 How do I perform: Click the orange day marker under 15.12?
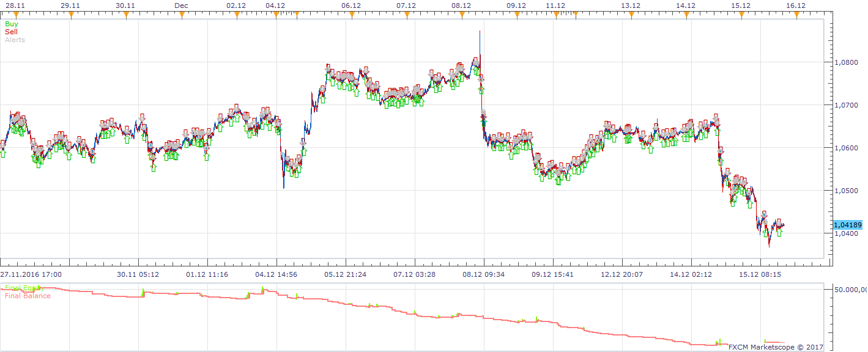point(741,15)
